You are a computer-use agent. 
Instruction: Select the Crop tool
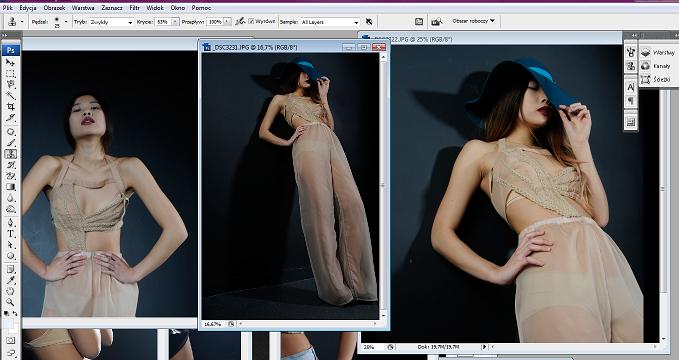[10, 107]
